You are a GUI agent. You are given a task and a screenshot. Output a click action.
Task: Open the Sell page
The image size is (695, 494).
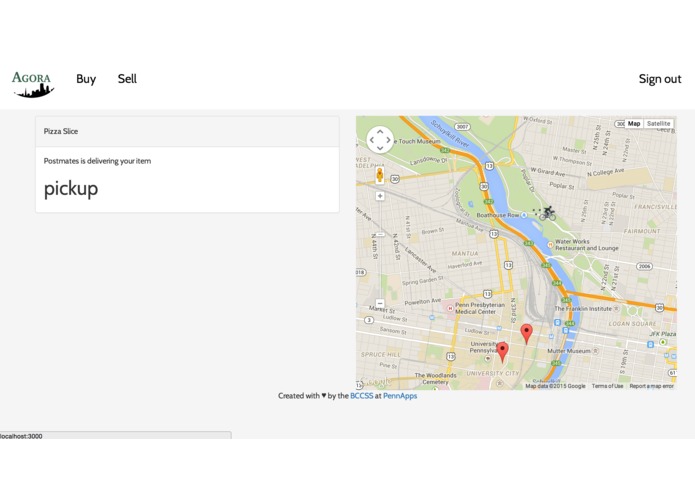[x=127, y=79]
